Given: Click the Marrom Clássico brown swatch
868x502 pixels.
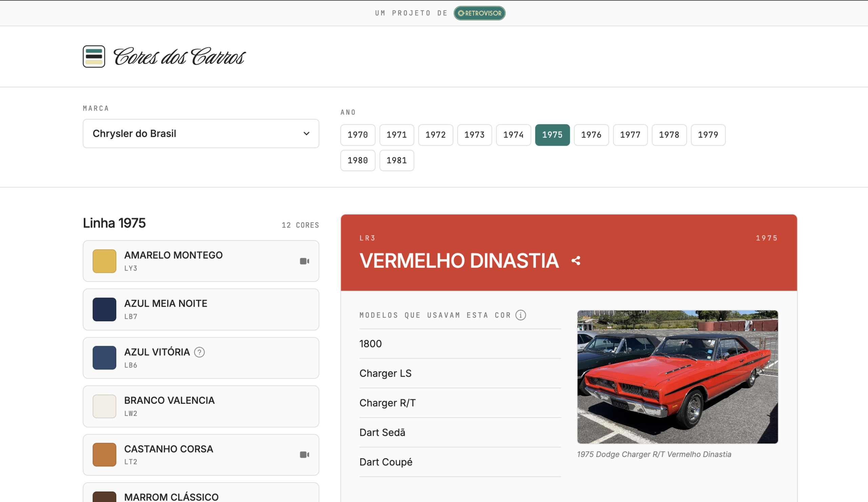Looking at the screenshot, I should coord(104,497).
